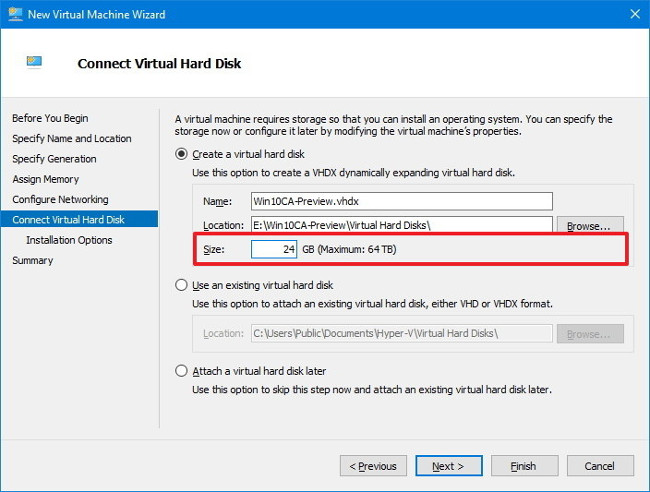The width and height of the screenshot is (650, 492).
Task: Cancel the wizard
Action: click(x=600, y=466)
